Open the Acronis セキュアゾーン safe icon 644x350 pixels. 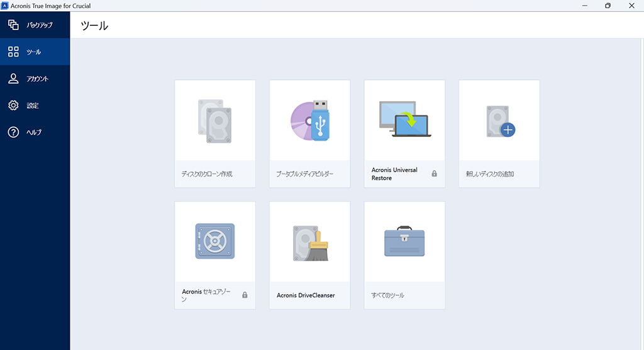[x=215, y=241]
